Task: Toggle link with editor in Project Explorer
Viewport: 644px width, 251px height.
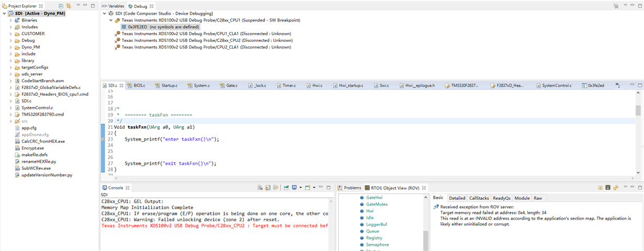Action: pos(68,6)
